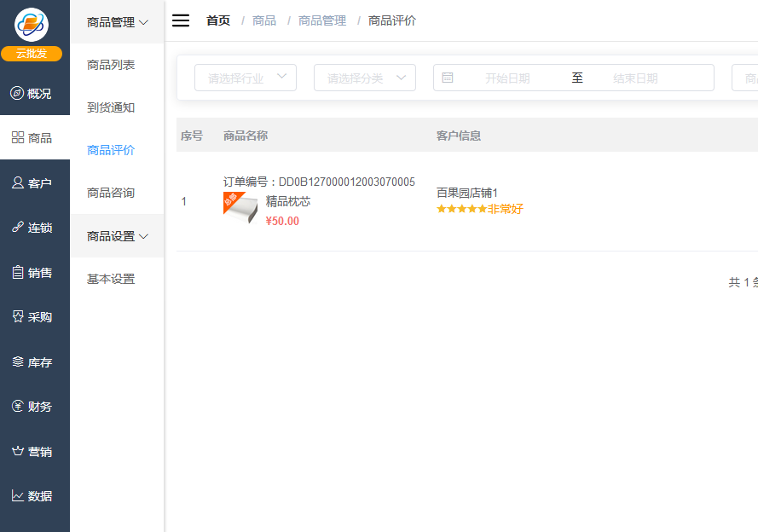Click the calendar icon in date range

(448, 78)
